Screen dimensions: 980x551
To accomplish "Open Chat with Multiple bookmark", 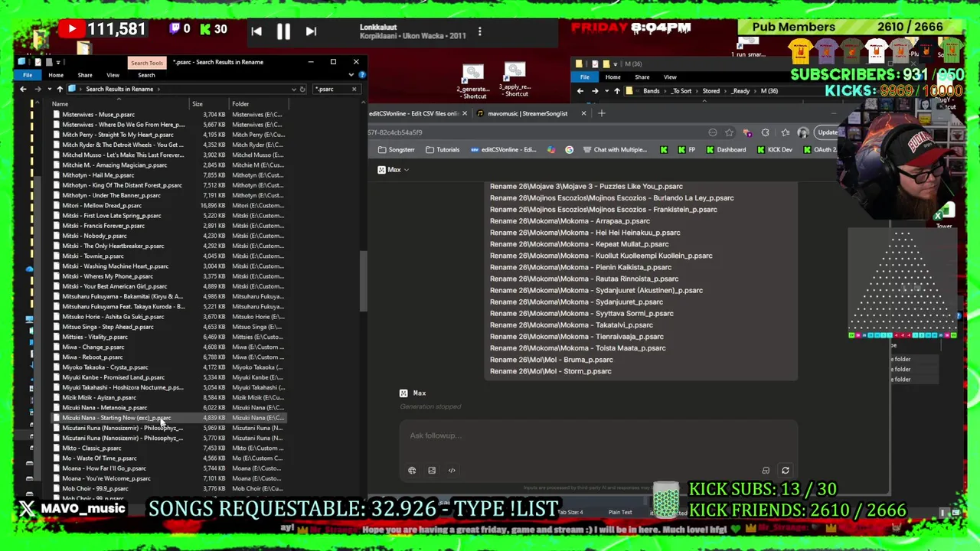I will pyautogui.click(x=615, y=150).
